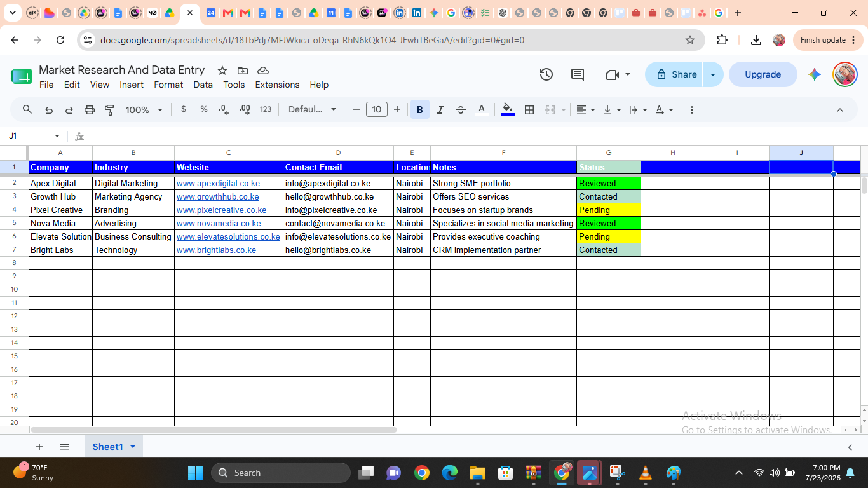Open the name box dropdown arrow
Viewport: 868px width, 488px height.
(x=57, y=136)
